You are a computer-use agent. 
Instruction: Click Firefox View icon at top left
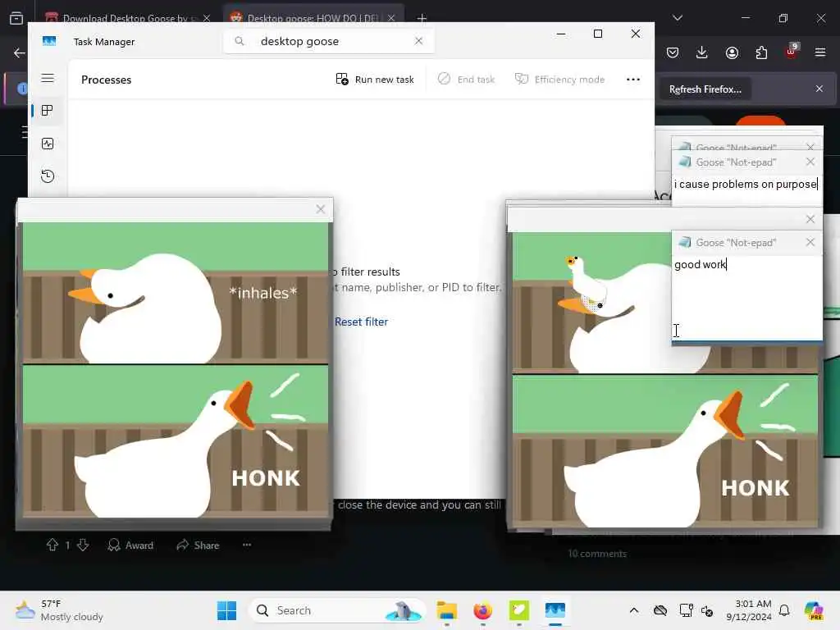[16, 18]
